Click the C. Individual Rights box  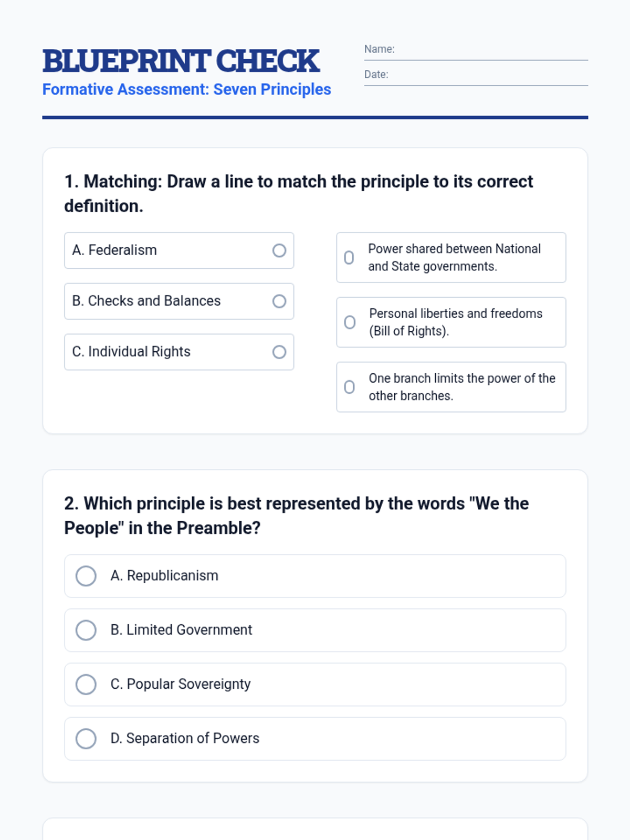[179, 352]
